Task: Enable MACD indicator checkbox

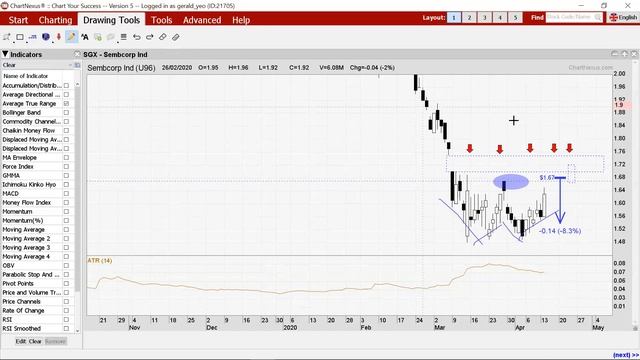Action: point(66,193)
